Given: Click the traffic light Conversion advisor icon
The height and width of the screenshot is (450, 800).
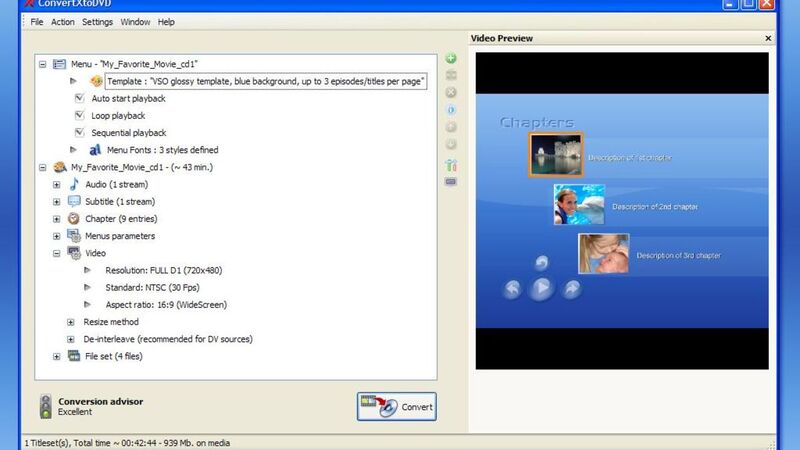Looking at the screenshot, I should point(45,406).
